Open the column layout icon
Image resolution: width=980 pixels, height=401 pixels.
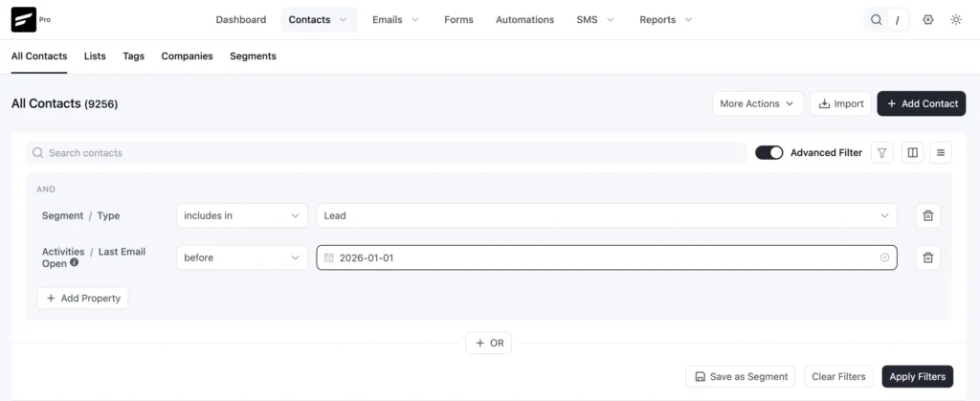[912, 152]
